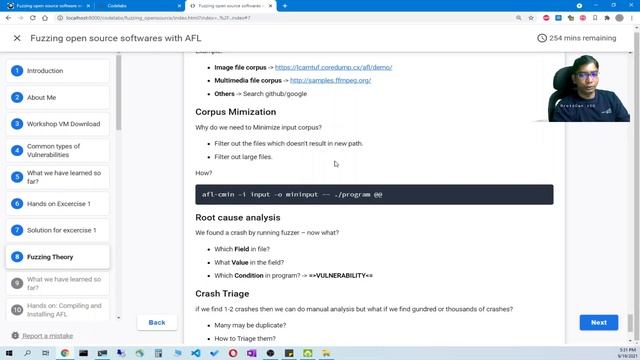Click the afl-cmin command code block
Image resolution: width=640 pixels, height=360 pixels.
click(374, 194)
